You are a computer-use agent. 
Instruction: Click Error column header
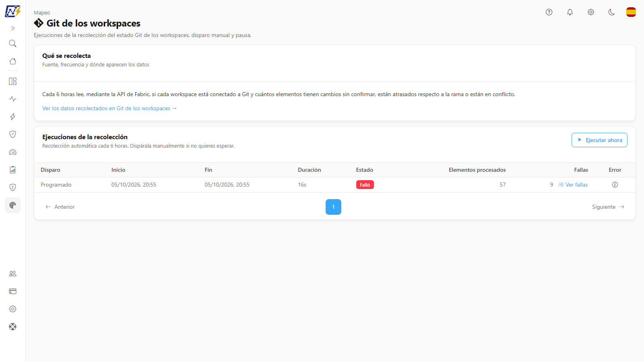point(615,170)
